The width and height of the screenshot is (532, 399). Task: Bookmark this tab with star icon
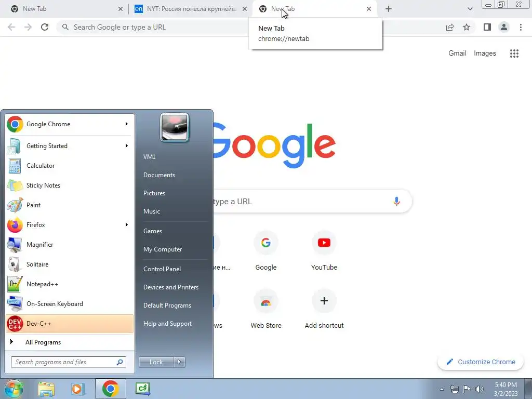(x=467, y=27)
